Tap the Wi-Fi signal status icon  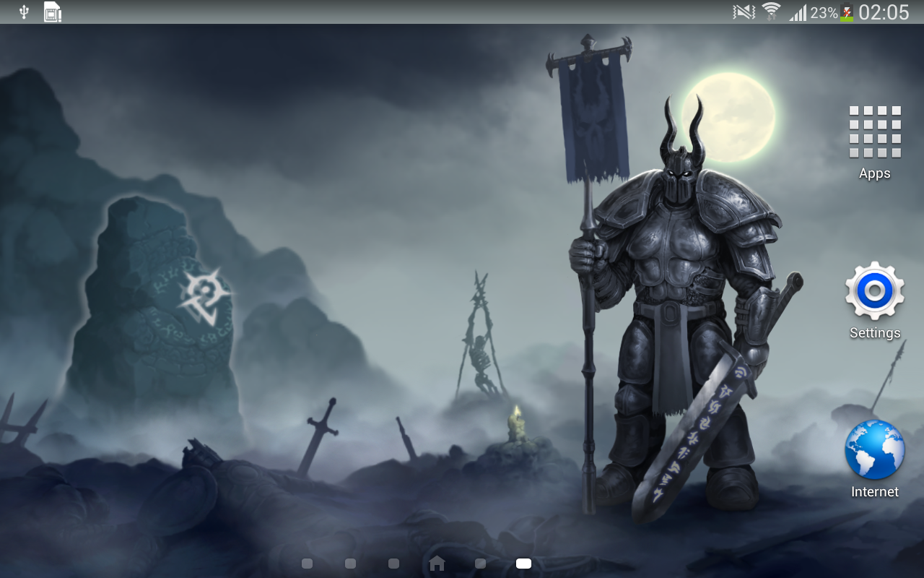[772, 12]
